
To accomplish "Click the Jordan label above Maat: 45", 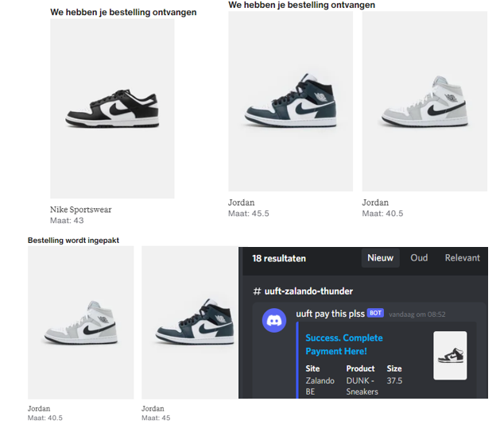I will point(153,408).
